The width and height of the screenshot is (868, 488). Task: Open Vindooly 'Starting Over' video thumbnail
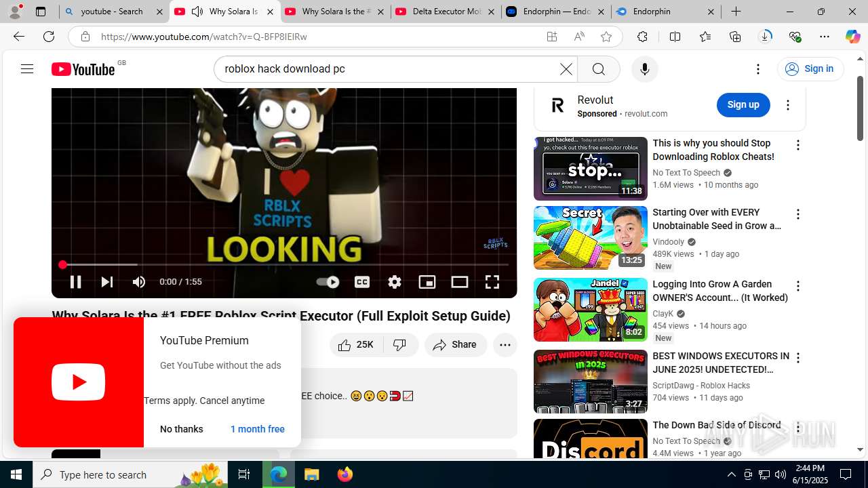[x=591, y=238]
